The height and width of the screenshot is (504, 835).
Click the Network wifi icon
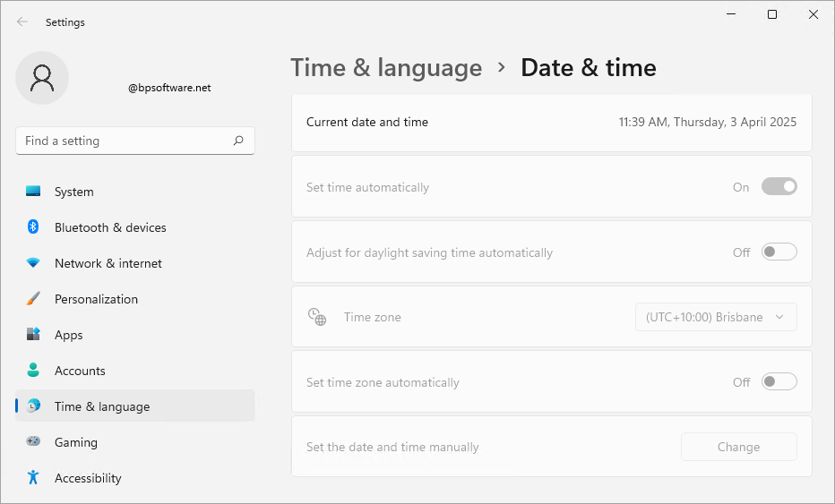pyautogui.click(x=33, y=263)
